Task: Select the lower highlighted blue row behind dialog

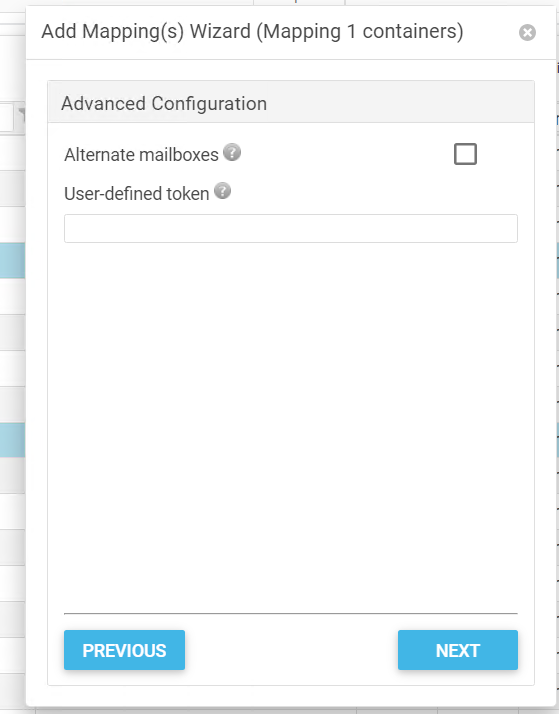Action: (x=12, y=440)
